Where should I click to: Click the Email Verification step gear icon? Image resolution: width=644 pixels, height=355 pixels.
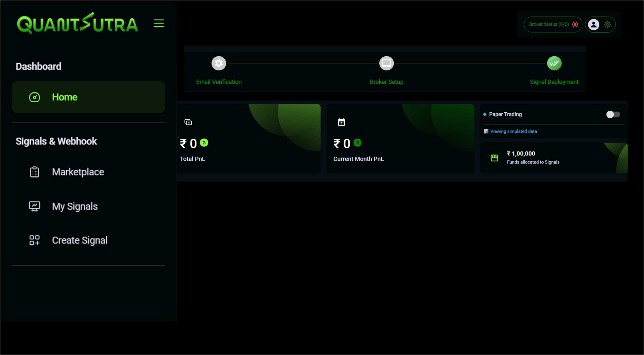pyautogui.click(x=219, y=63)
